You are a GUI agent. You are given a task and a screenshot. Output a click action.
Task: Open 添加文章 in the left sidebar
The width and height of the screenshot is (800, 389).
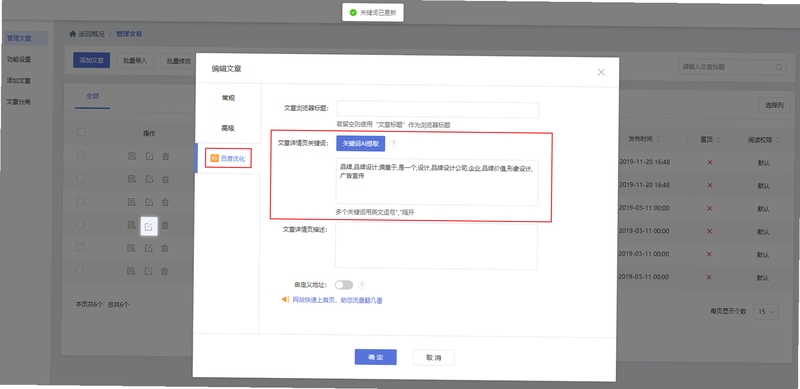point(19,81)
